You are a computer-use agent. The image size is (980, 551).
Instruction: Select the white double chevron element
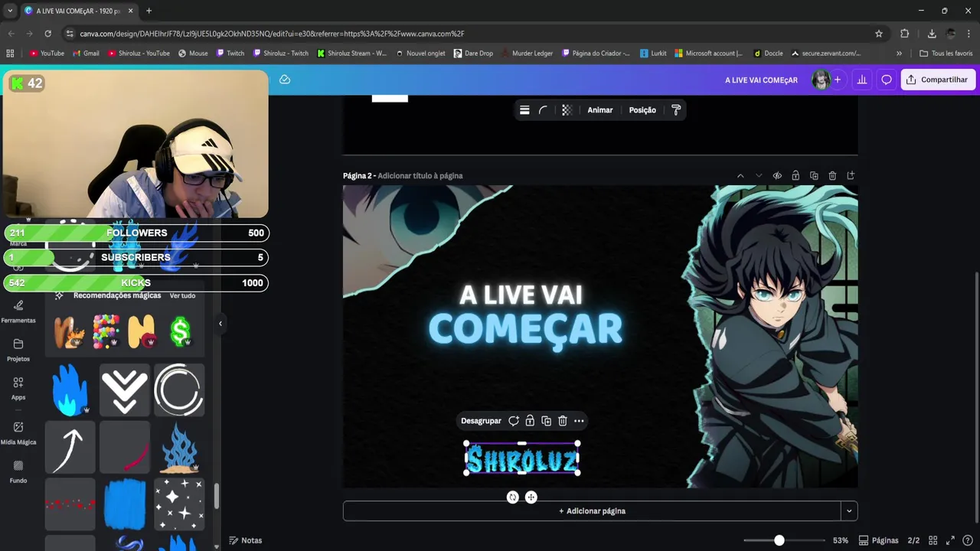click(x=124, y=390)
